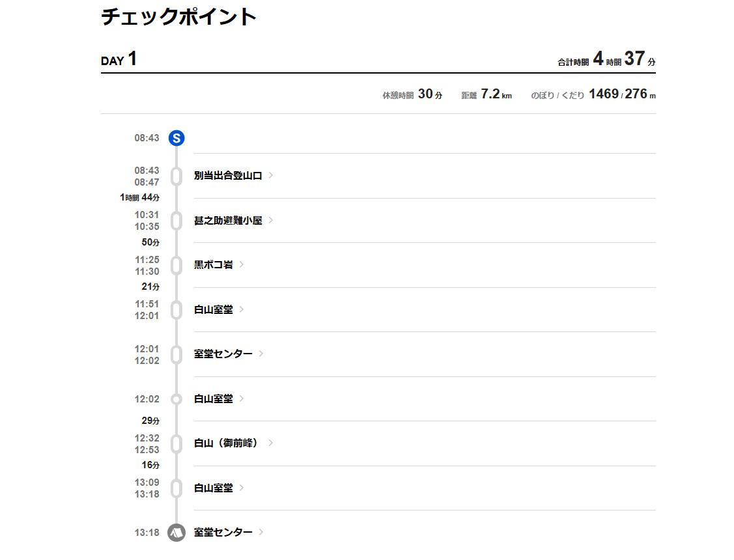Click the timeline marker beside 白山（御前峰）
This screenshot has width=734, height=560.
click(x=176, y=444)
